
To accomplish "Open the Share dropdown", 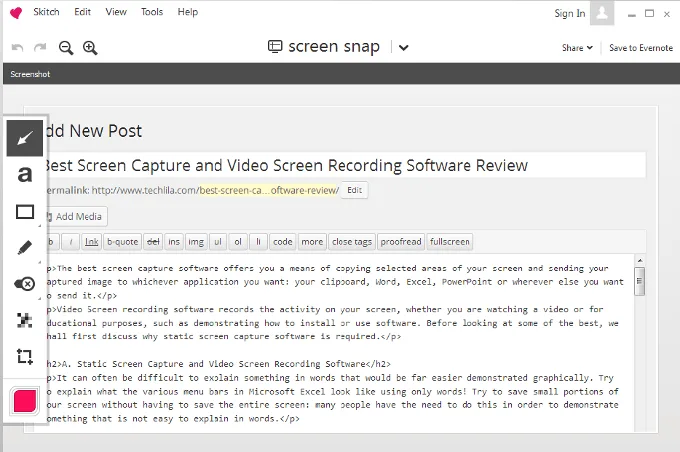I will point(577,48).
